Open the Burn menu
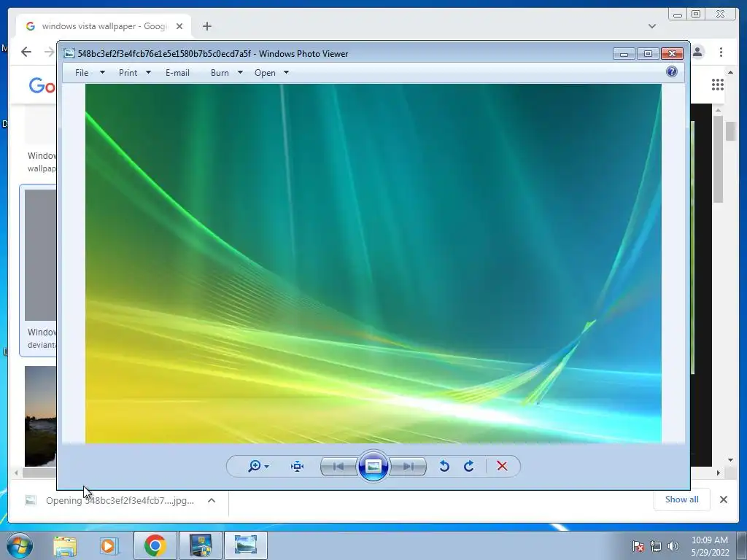The width and height of the screenshot is (747, 560). click(x=220, y=73)
